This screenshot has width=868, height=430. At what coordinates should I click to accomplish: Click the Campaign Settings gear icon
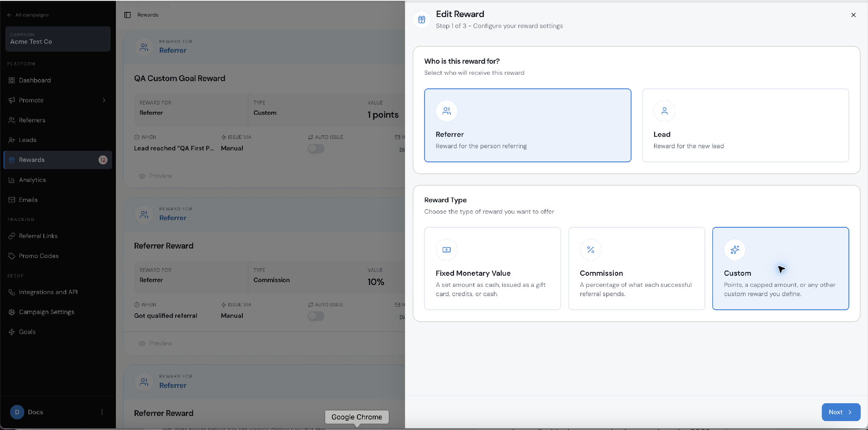click(11, 312)
